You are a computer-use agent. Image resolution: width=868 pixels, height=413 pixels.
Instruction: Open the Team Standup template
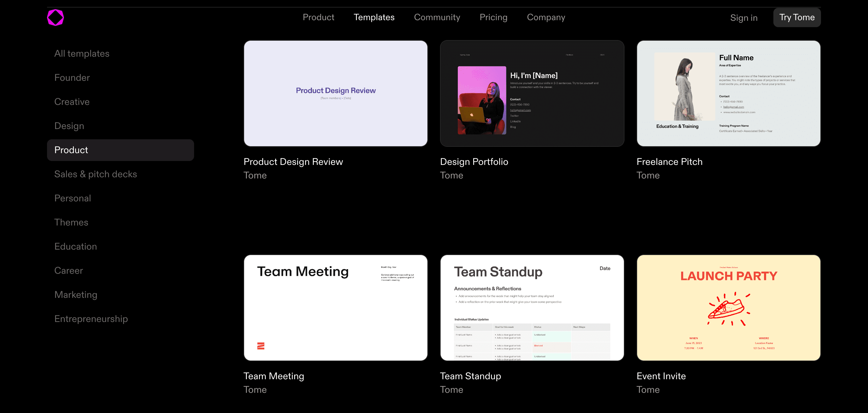click(532, 308)
